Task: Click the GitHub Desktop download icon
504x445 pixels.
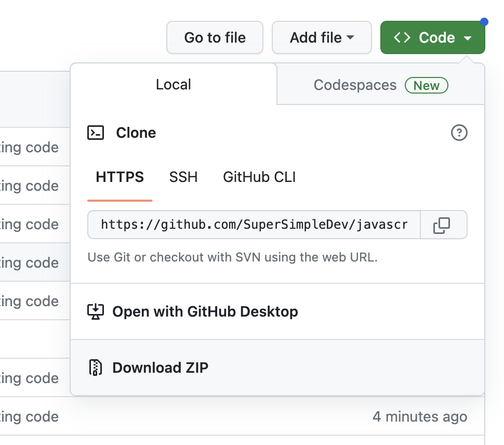Action: (95, 311)
